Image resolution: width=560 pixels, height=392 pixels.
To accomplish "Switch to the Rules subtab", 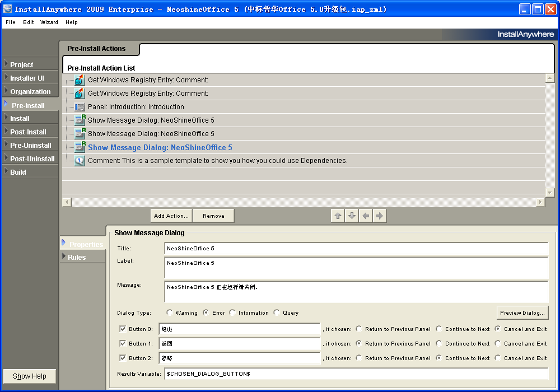I will tap(83, 257).
